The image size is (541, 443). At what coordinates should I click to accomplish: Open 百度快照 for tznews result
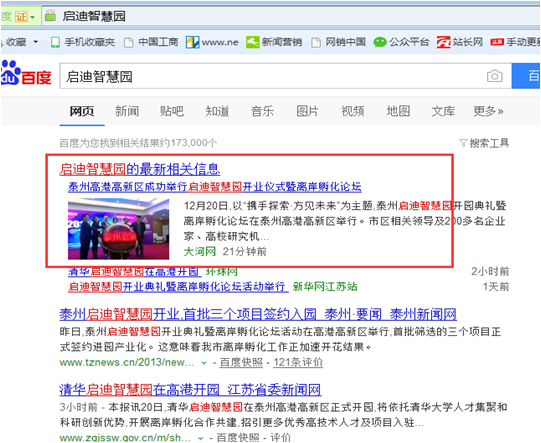pos(241,363)
